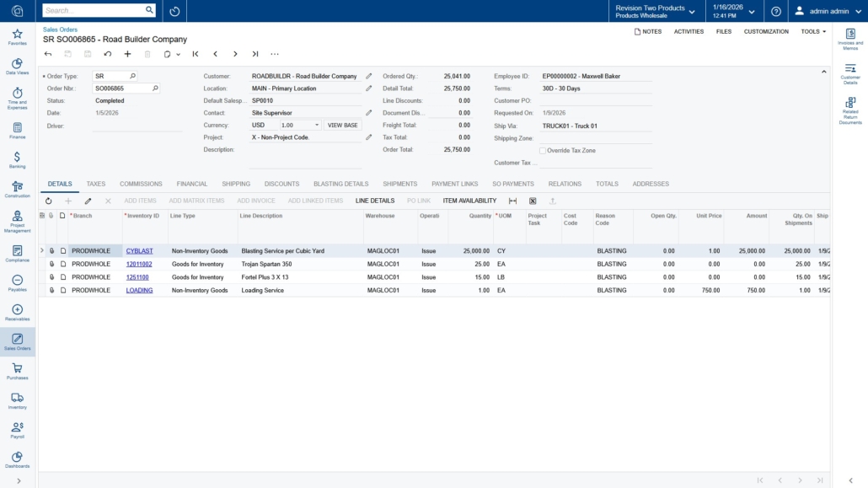Open Invoices and Memos side panel
Image resolution: width=868 pixels, height=488 pixels.
pyautogui.click(x=850, y=38)
